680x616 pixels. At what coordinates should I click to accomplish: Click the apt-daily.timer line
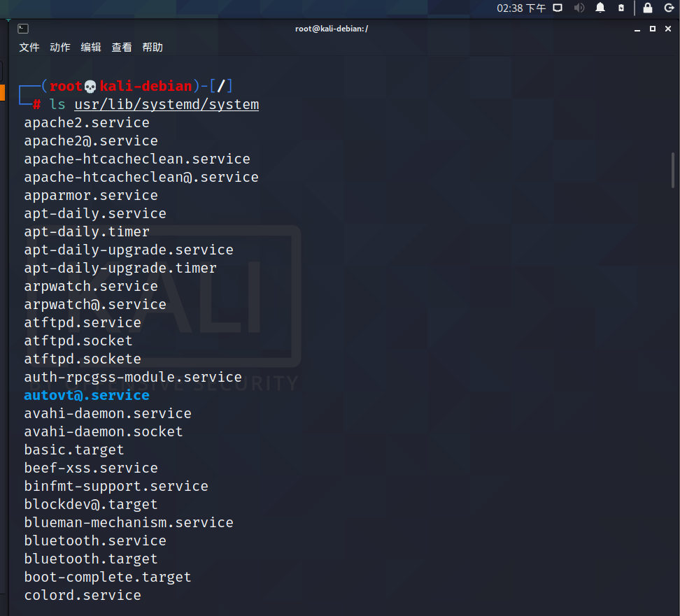click(x=87, y=232)
